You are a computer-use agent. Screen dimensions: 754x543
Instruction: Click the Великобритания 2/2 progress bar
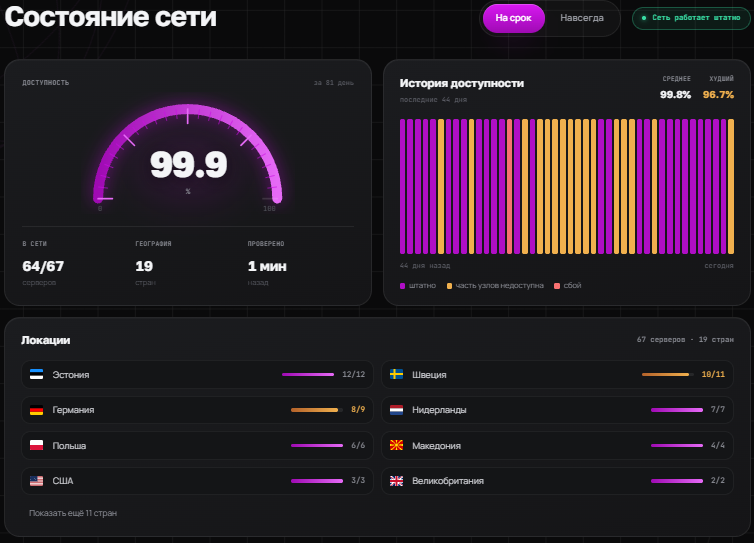point(677,480)
